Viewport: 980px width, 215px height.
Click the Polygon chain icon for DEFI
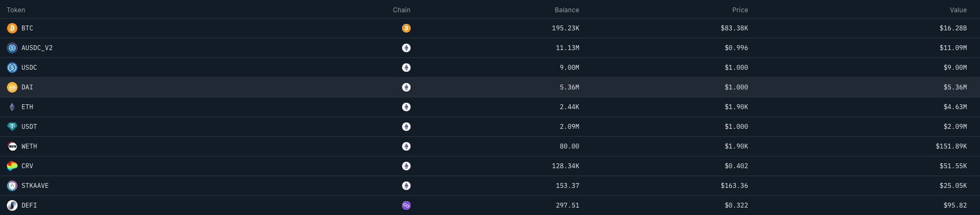pyautogui.click(x=406, y=205)
